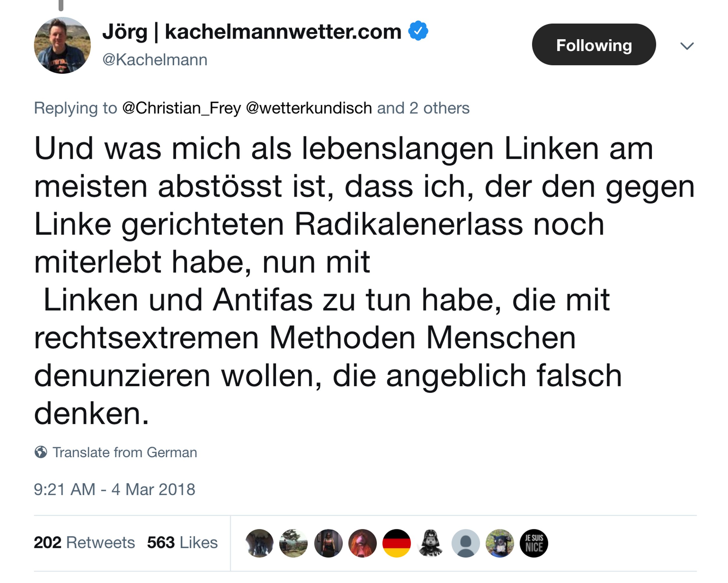This screenshot has width=728, height=583.
Task: Open the @wetterkundisch mention
Action: (x=309, y=108)
